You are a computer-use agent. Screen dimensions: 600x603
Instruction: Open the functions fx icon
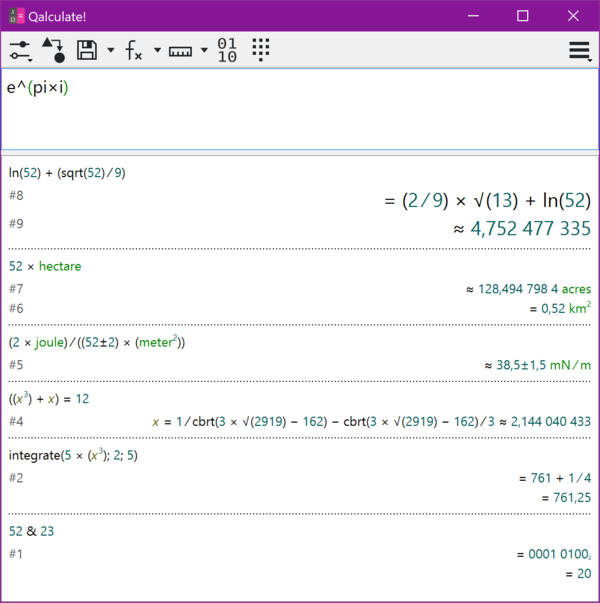click(x=134, y=50)
